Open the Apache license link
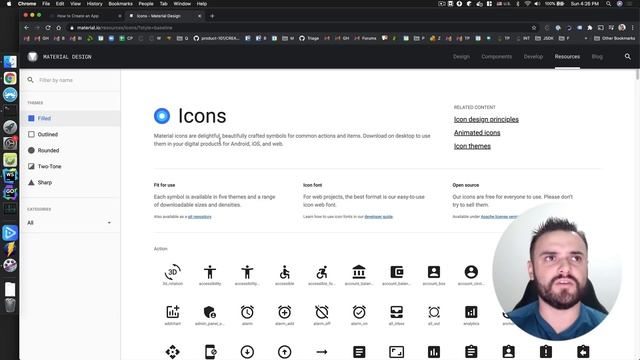The image size is (640, 360). coord(499,217)
